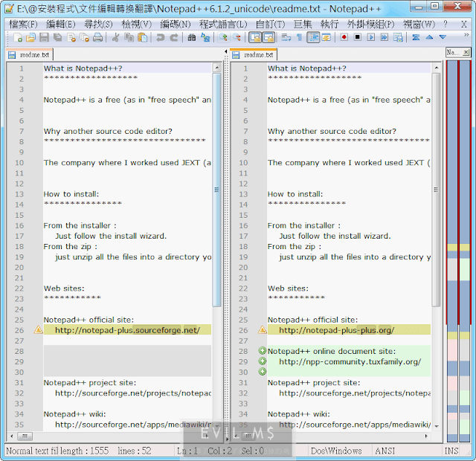
Task: Select left pane readme.txt tab
Action: point(30,55)
